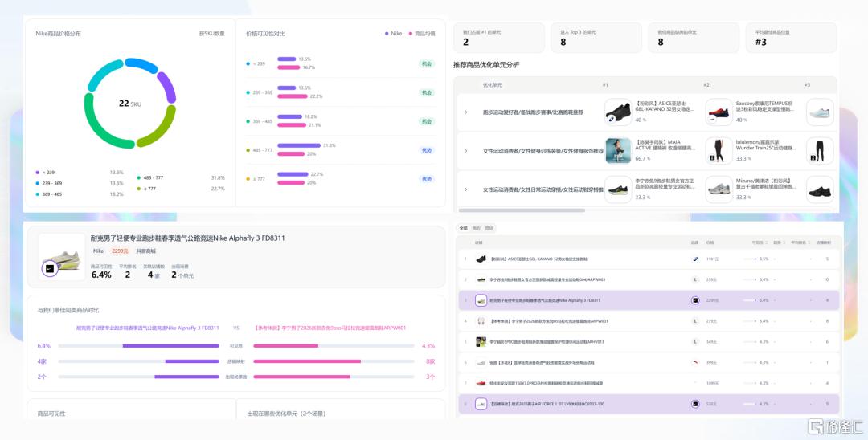The height and width of the screenshot is (440, 868).
Task: Click purple segment of Nike price donut chart
Action: (x=167, y=87)
